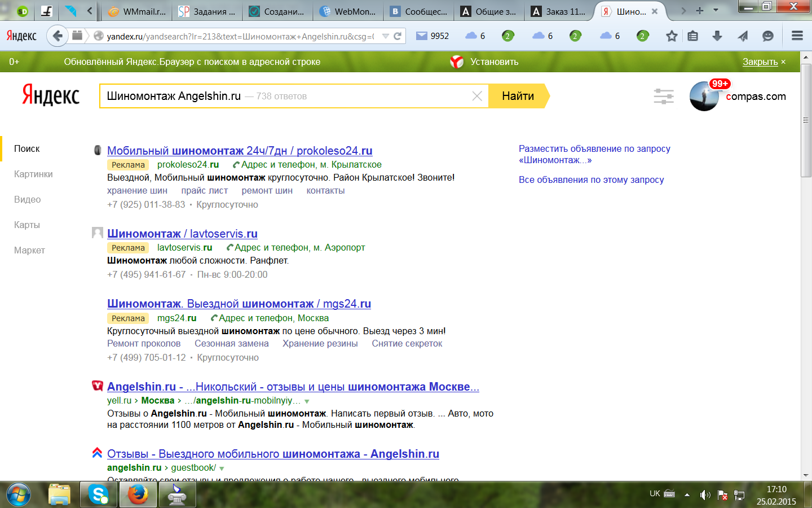Click the smiley chat icon in toolbar
The width and height of the screenshot is (812, 508).
click(768, 36)
